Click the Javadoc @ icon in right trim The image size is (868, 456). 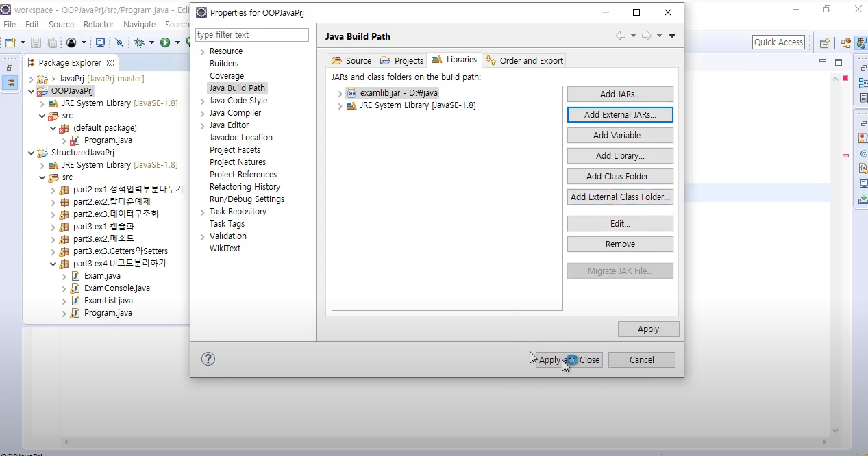click(x=863, y=153)
